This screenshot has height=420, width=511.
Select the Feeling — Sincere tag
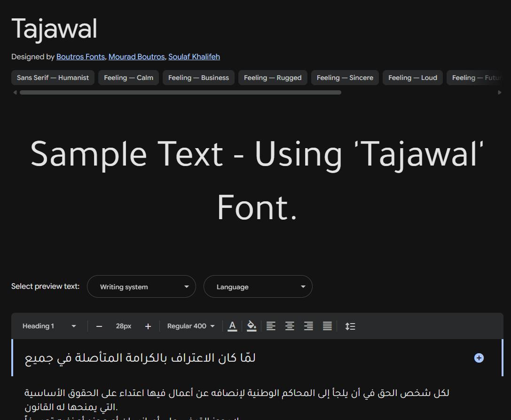point(345,78)
